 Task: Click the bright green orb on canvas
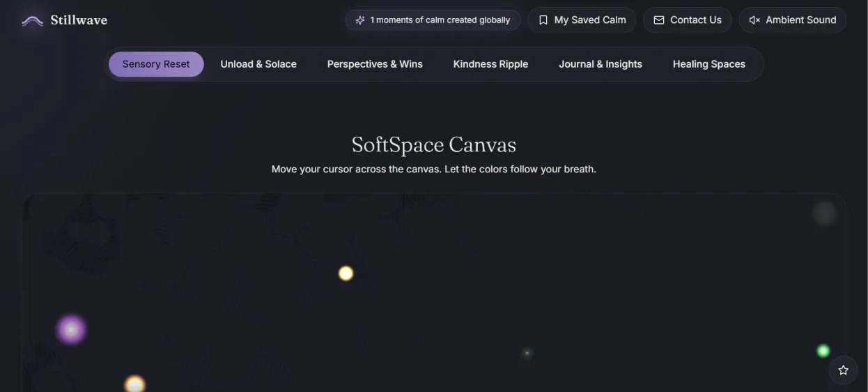click(823, 351)
